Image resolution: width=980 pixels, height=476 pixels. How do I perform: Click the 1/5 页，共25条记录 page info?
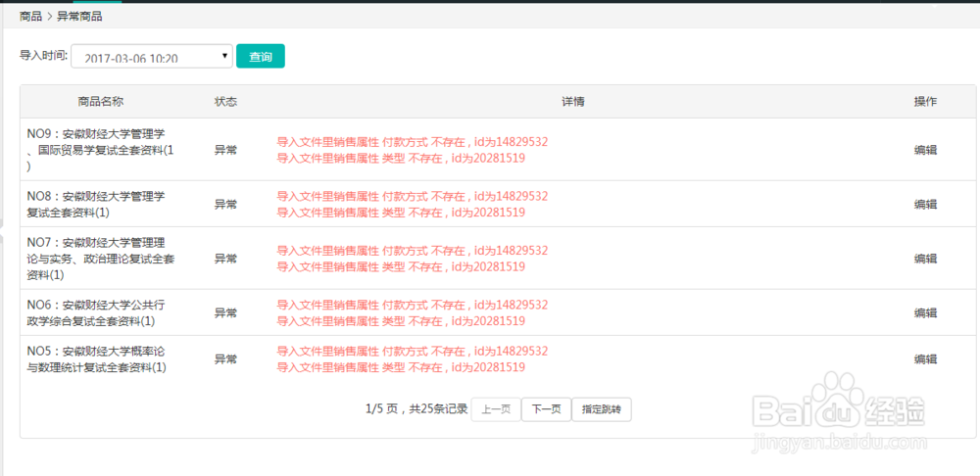click(x=416, y=409)
